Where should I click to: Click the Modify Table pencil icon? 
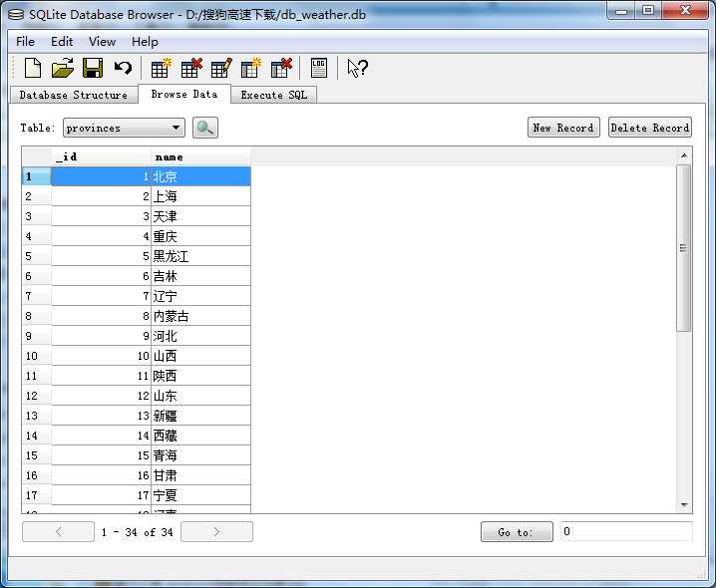[x=221, y=69]
